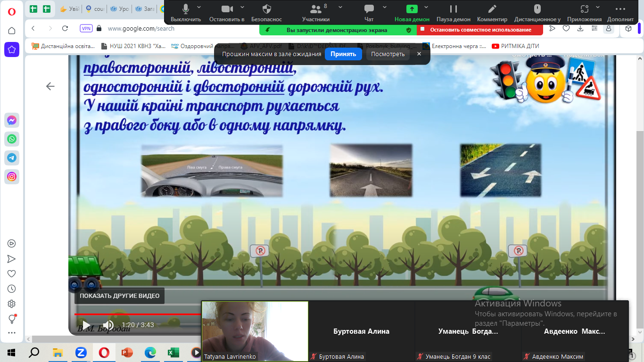Expand chat options arrow

click(385, 8)
